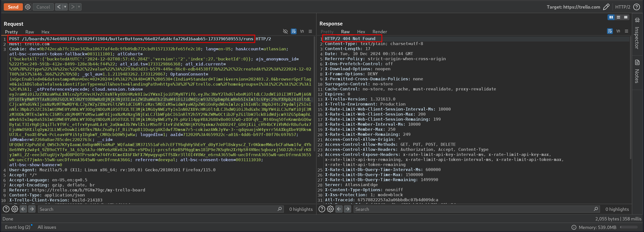Toggle request line wrap icon
Image resolution: width=644 pixels, height=232 pixels.
click(x=294, y=31)
